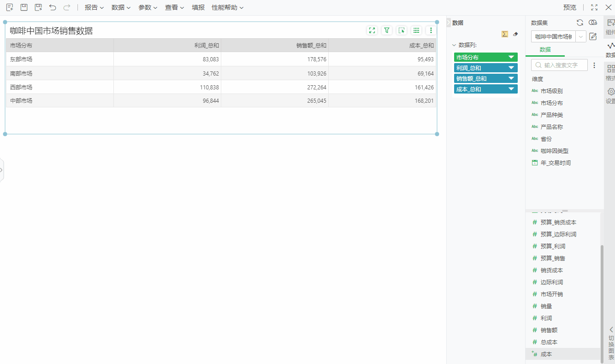Edit the selected dataset
Image resolution: width=615 pixels, height=364 pixels.
point(593,36)
